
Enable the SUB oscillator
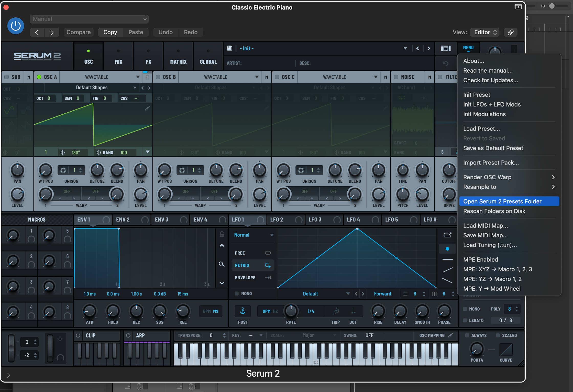click(7, 77)
